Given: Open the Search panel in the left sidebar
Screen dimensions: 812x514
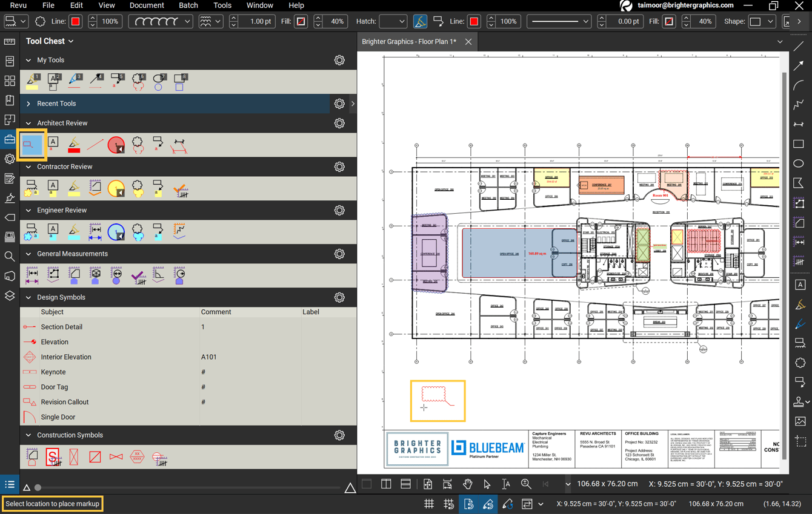Looking at the screenshot, I should 9,257.
